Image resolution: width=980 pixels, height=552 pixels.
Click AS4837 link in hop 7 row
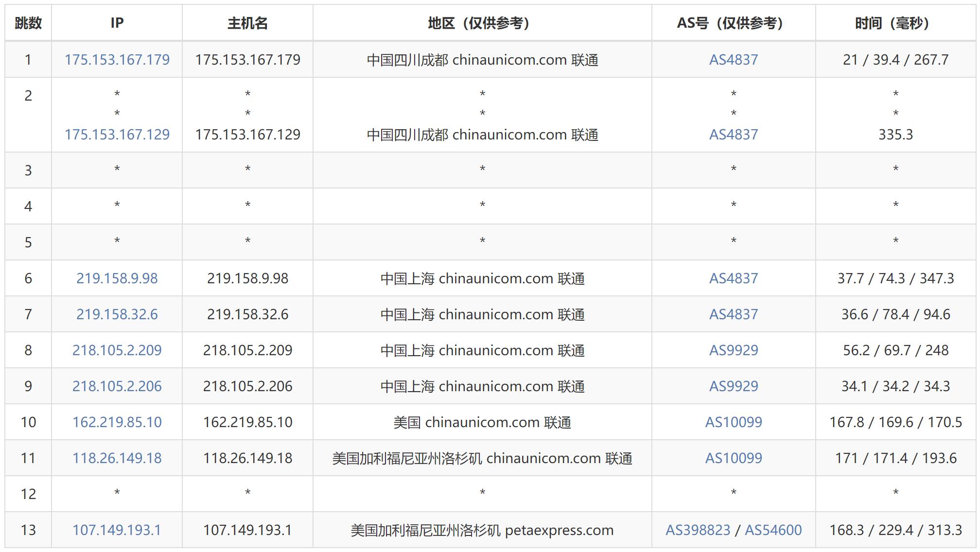pos(734,314)
